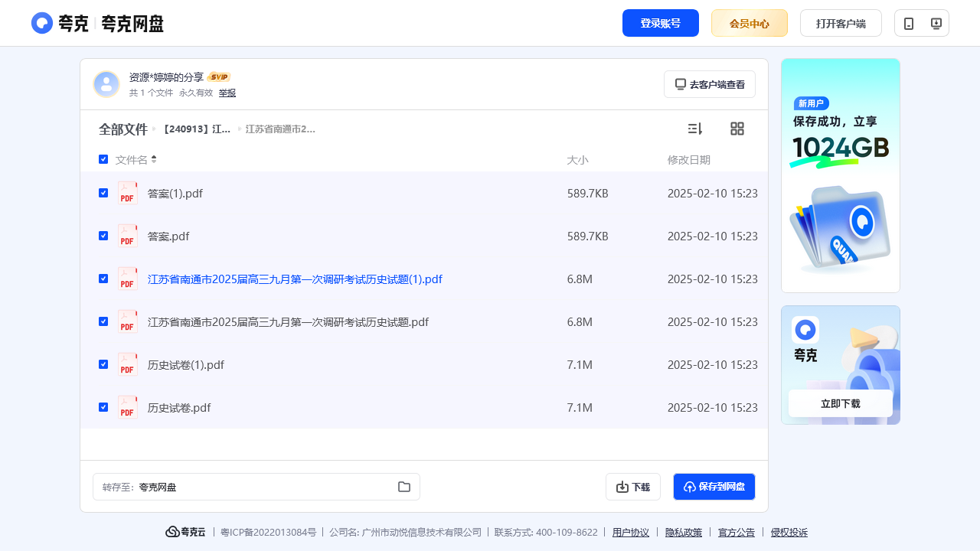
Task: Uncheck the 答案(1).pdf checkbox
Action: 103,193
